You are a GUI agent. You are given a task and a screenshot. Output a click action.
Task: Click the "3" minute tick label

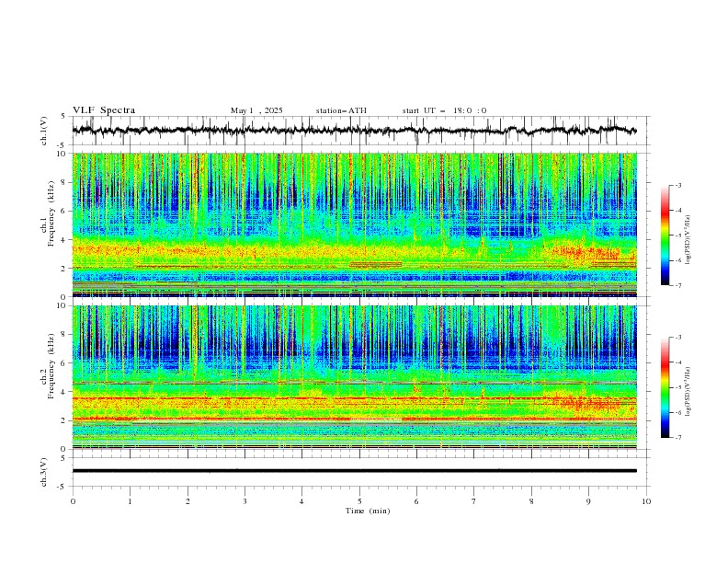tap(245, 501)
